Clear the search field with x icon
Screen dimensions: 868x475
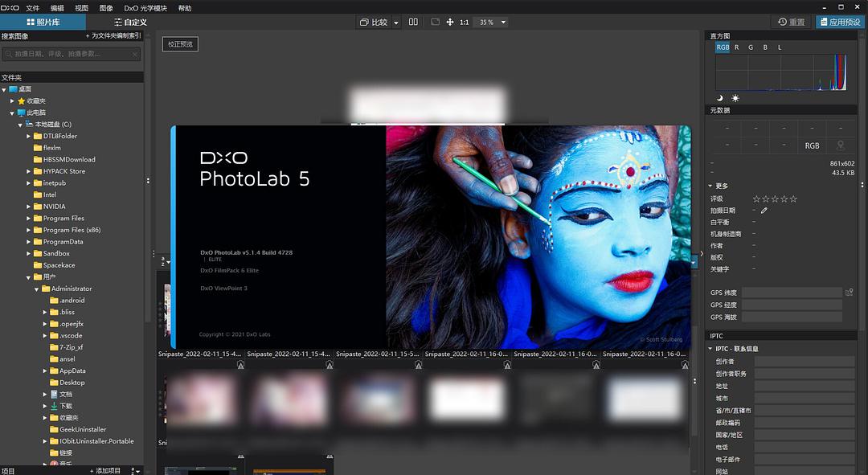134,55
